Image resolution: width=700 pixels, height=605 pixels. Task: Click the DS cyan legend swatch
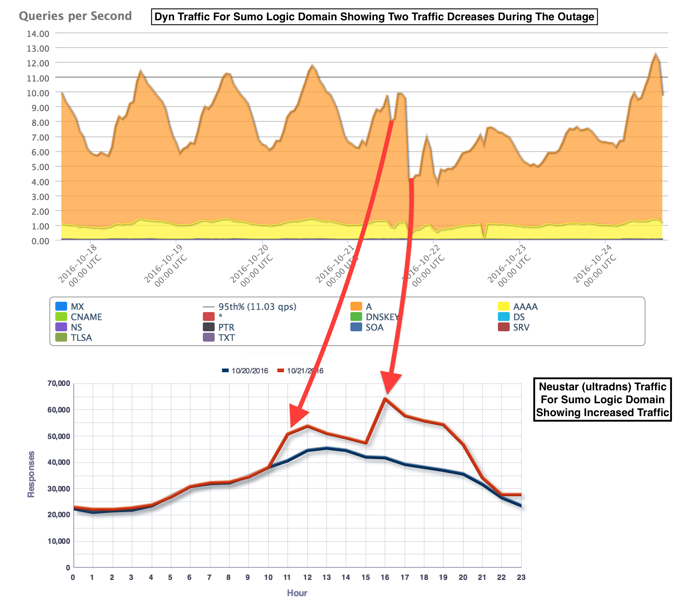(503, 317)
